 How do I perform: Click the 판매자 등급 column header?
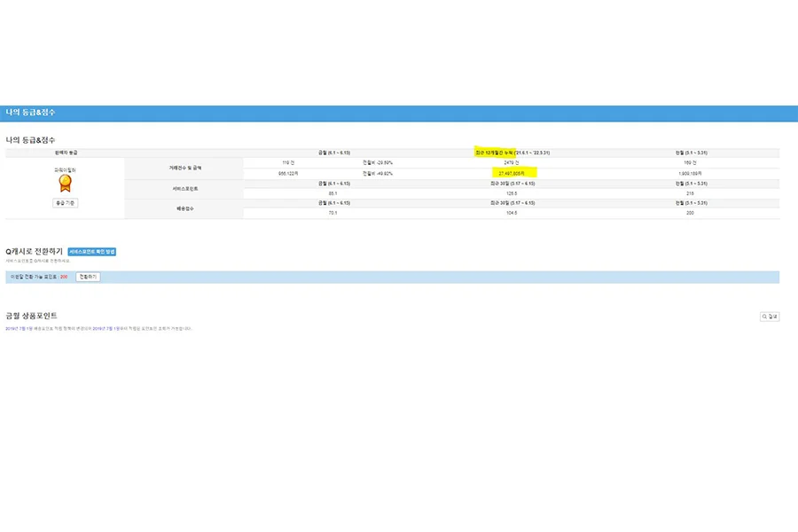(x=66, y=153)
